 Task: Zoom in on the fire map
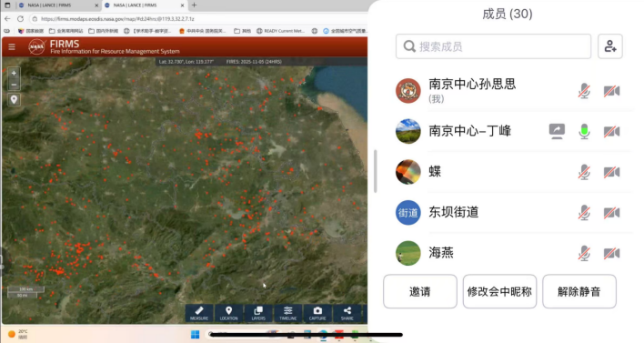[14, 73]
